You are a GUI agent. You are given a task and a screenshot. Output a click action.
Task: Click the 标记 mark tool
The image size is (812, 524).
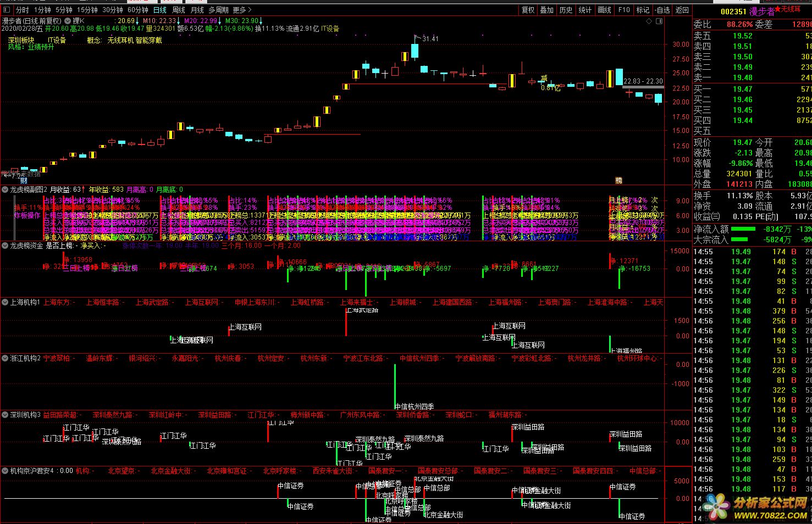pos(643,10)
